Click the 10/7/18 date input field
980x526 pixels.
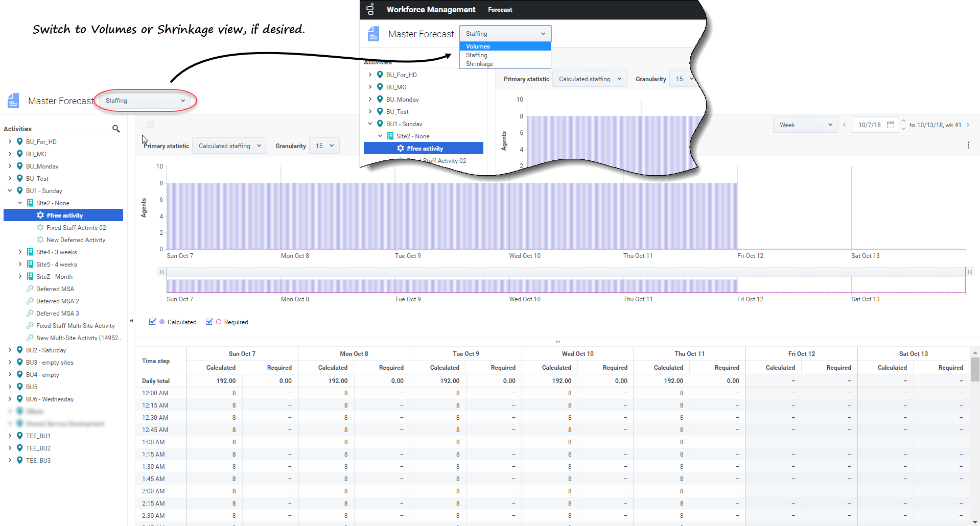(x=870, y=125)
